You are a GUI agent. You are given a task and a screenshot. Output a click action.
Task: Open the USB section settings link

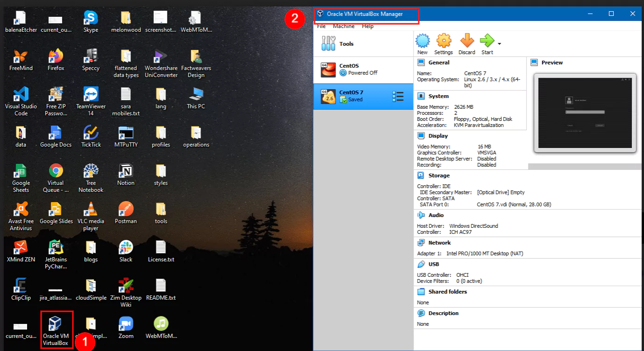coord(434,264)
